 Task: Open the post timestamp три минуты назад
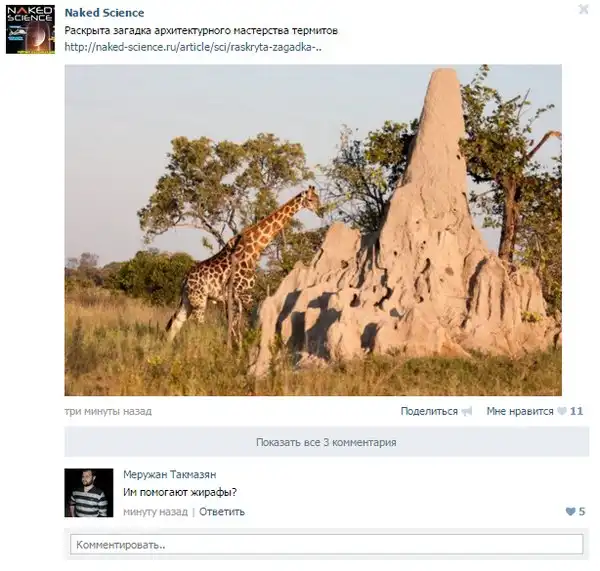pyautogui.click(x=108, y=411)
